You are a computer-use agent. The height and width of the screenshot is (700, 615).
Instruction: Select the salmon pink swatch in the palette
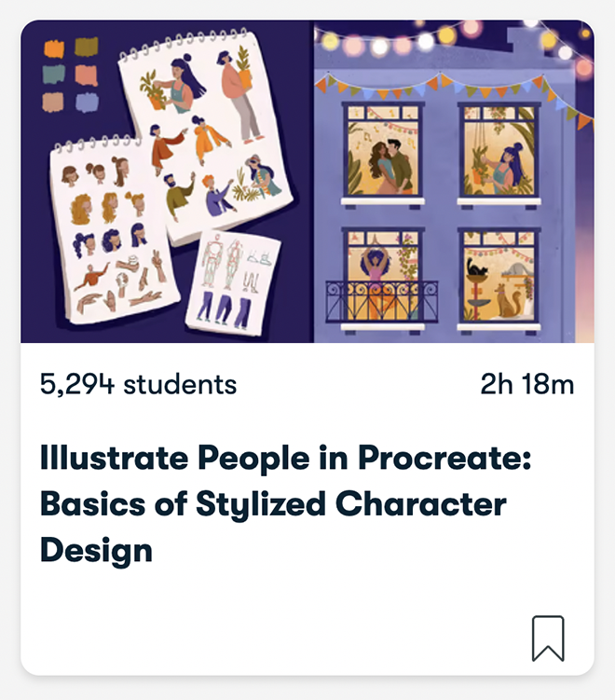87,75
